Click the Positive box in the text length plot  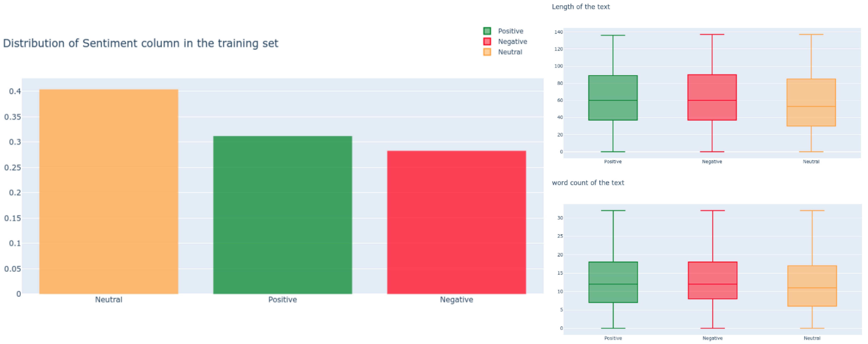point(613,98)
